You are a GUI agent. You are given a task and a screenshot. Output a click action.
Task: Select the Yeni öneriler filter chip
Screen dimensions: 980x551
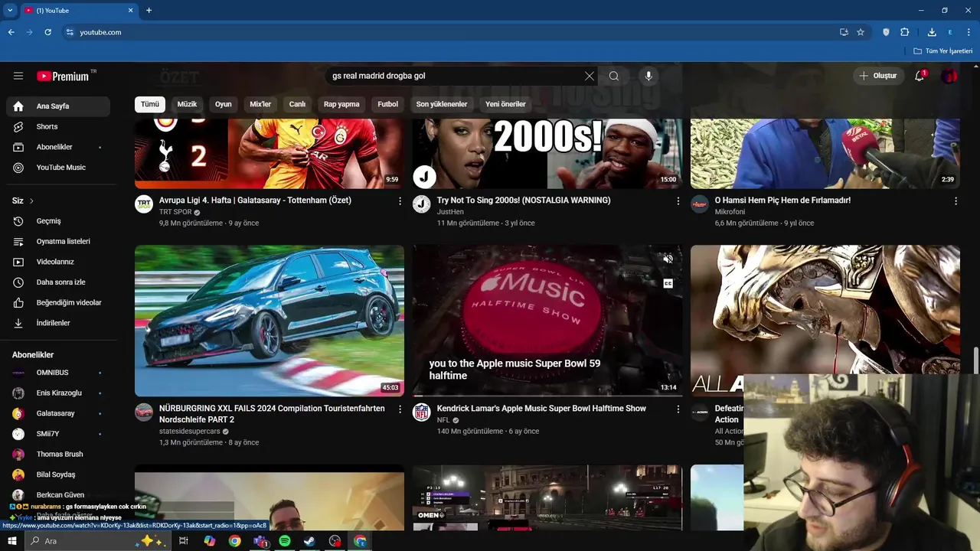tap(505, 104)
